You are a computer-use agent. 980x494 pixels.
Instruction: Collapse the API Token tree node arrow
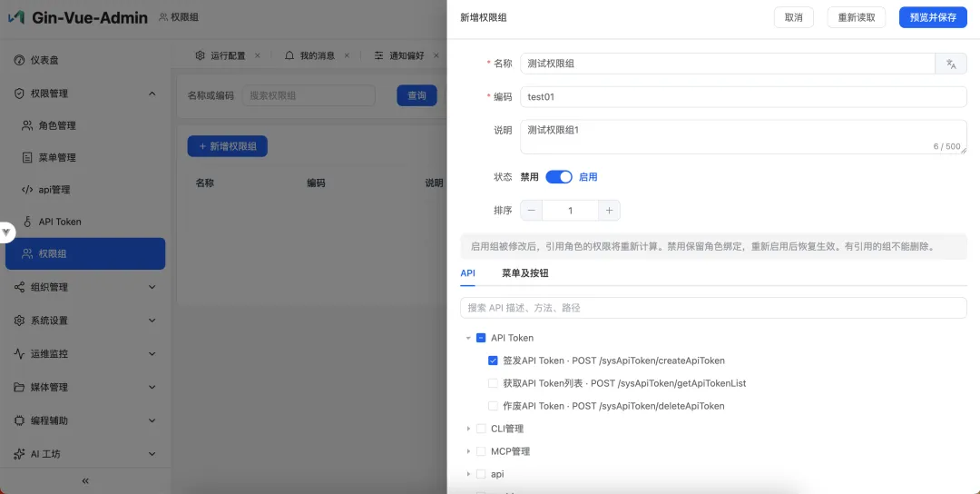click(x=468, y=338)
